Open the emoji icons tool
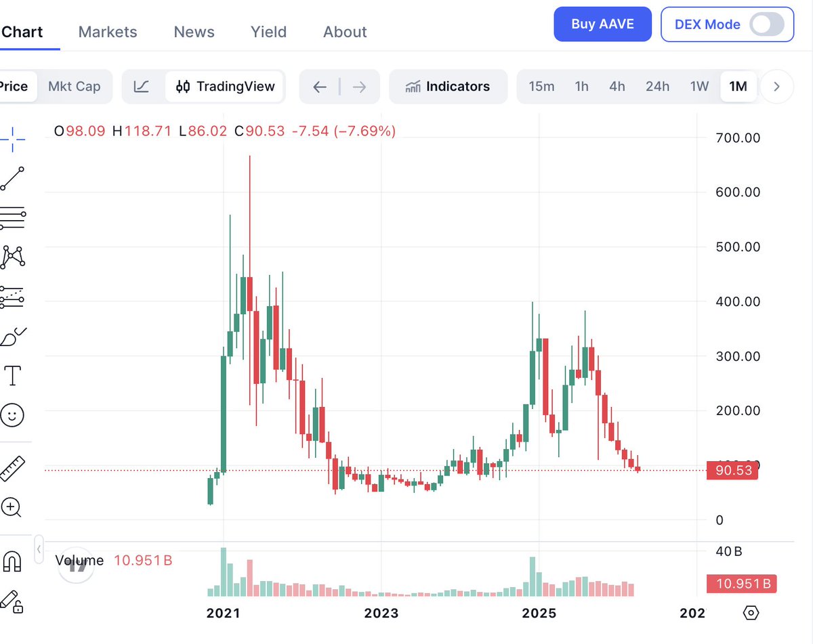Screen dimensions: 813x644 (x=12, y=414)
